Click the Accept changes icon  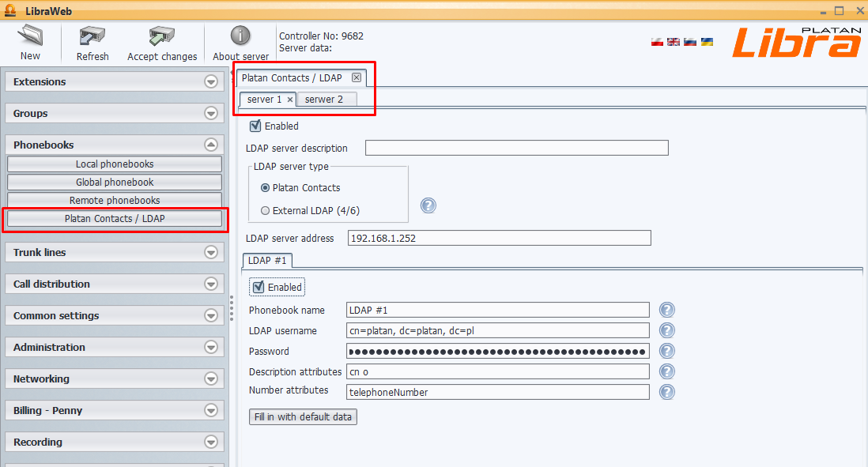click(x=161, y=36)
